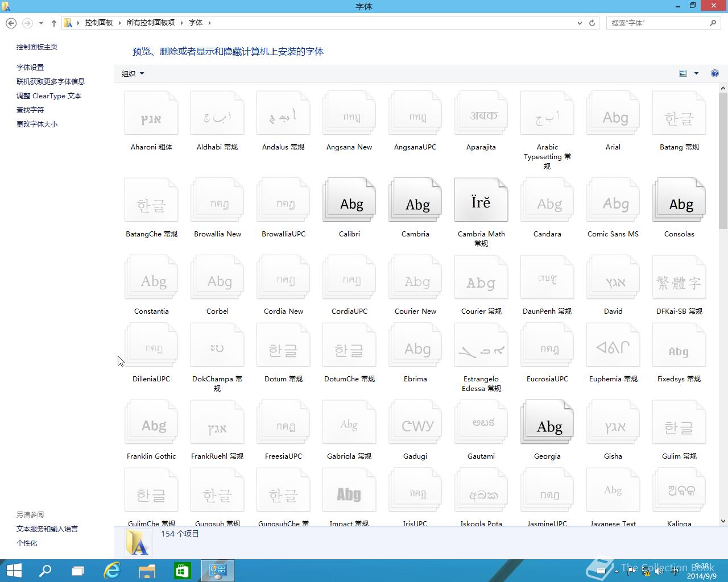The width and height of the screenshot is (728, 582).
Task: Open 控制面板主页 link
Action: 37,47
